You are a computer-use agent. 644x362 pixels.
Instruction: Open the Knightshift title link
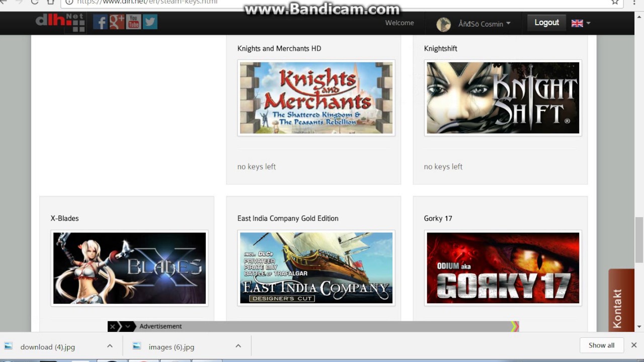click(x=440, y=48)
